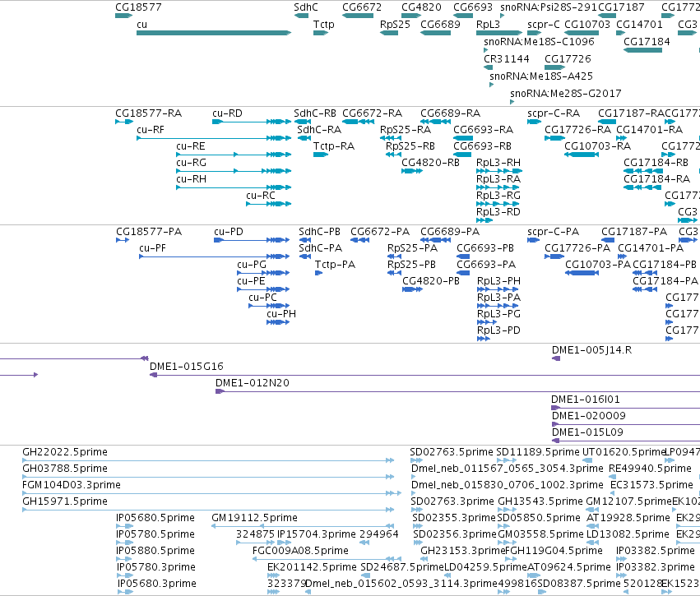Image resolution: width=700 pixels, height=596 pixels.
Task: Select the DME1-012N20 clone line
Action: pos(457,391)
